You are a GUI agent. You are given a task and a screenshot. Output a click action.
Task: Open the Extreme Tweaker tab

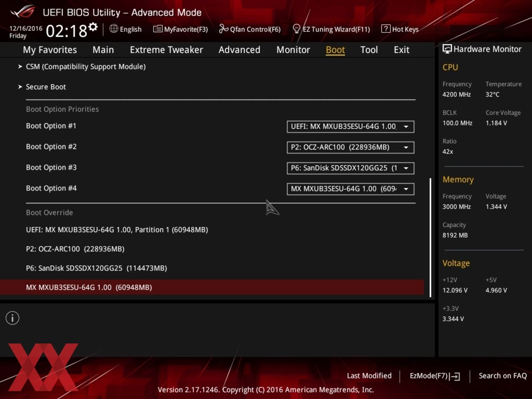pyautogui.click(x=166, y=50)
